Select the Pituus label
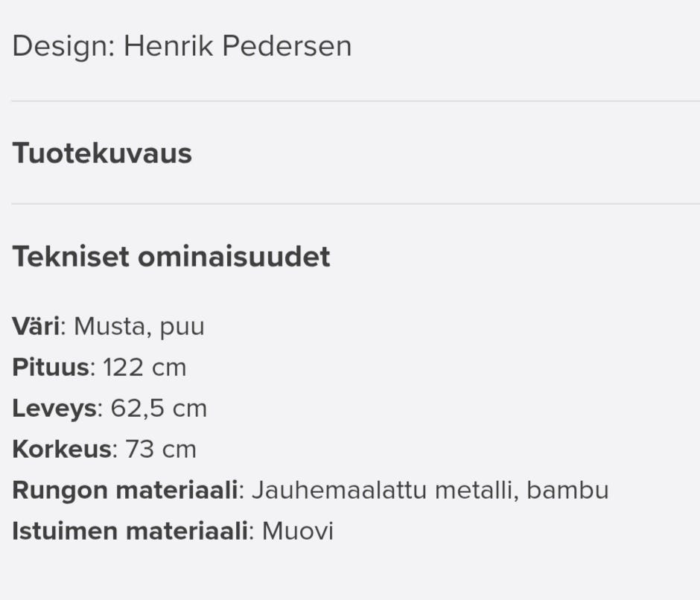This screenshot has height=600, width=700. pos(51,368)
